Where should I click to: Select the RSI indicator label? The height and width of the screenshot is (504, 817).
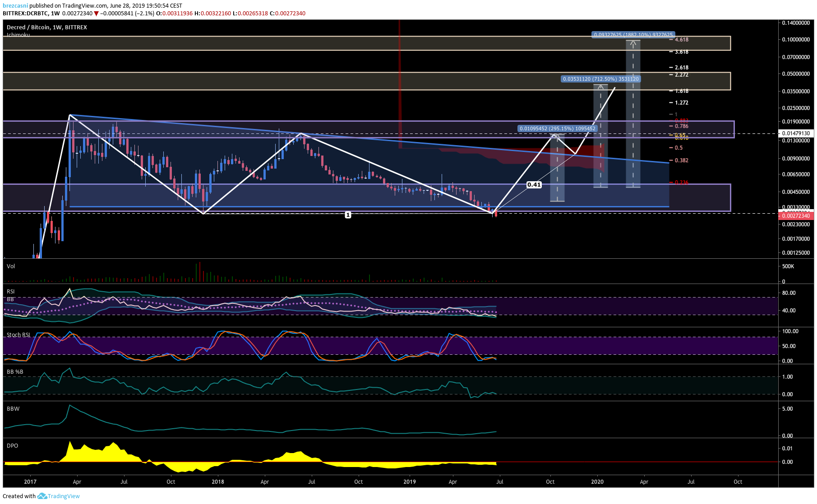[11, 292]
